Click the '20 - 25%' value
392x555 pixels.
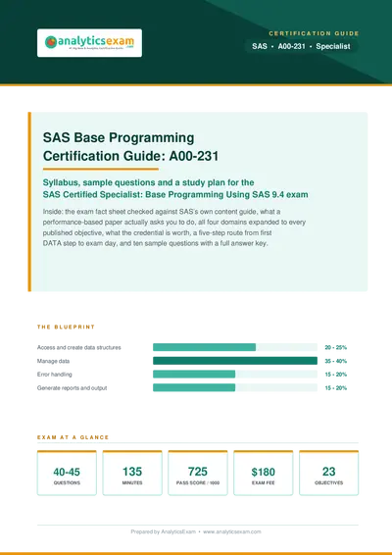pyautogui.click(x=336, y=347)
